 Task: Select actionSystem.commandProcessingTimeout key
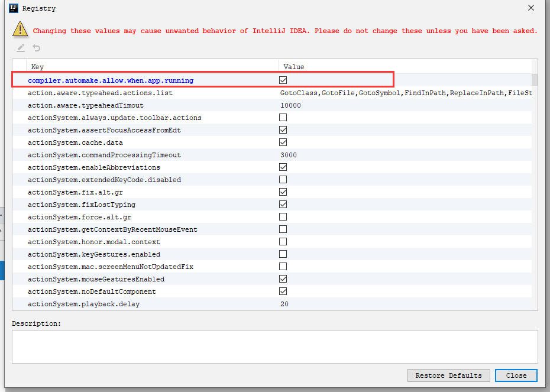pyautogui.click(x=104, y=155)
